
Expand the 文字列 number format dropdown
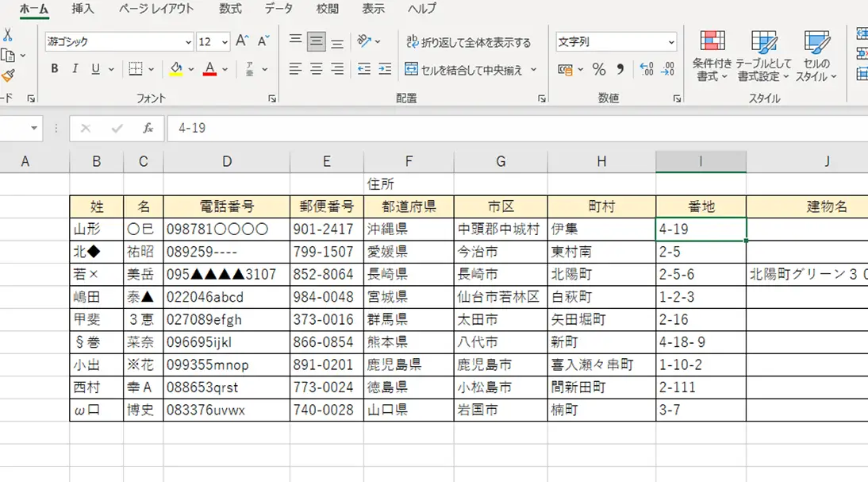click(671, 42)
